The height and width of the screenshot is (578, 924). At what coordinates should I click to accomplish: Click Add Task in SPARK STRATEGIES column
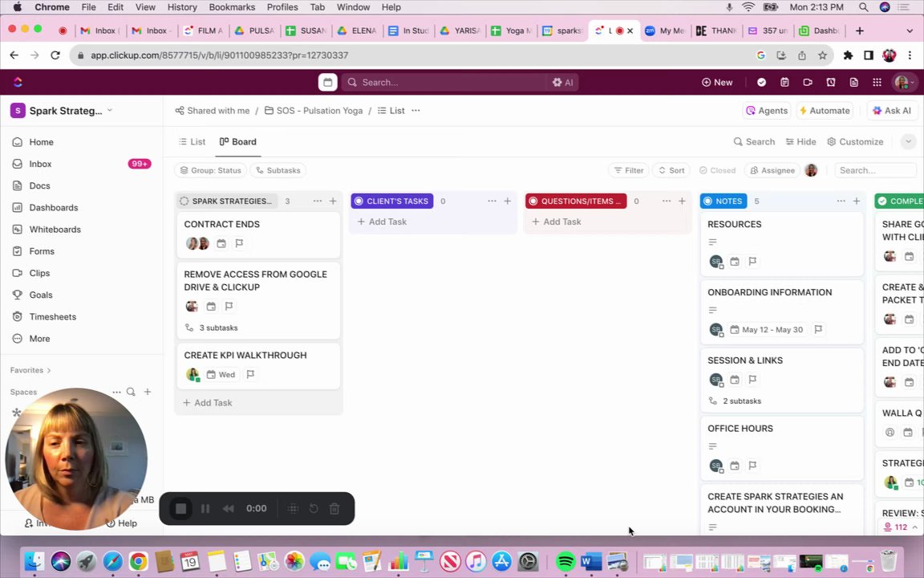[x=208, y=403]
